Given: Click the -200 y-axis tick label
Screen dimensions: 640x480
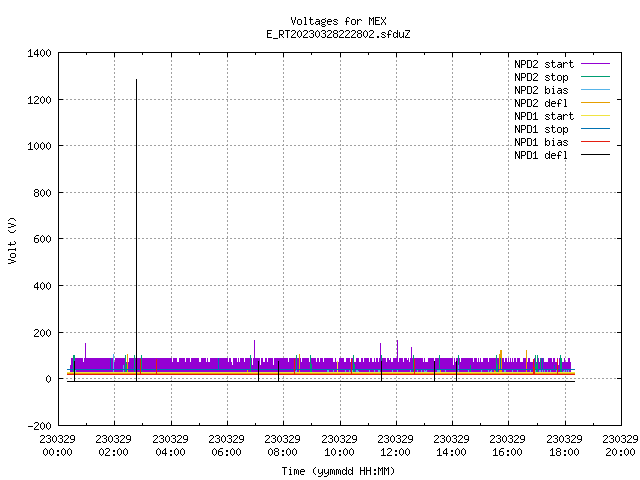Looking at the screenshot, I should 39,426.
